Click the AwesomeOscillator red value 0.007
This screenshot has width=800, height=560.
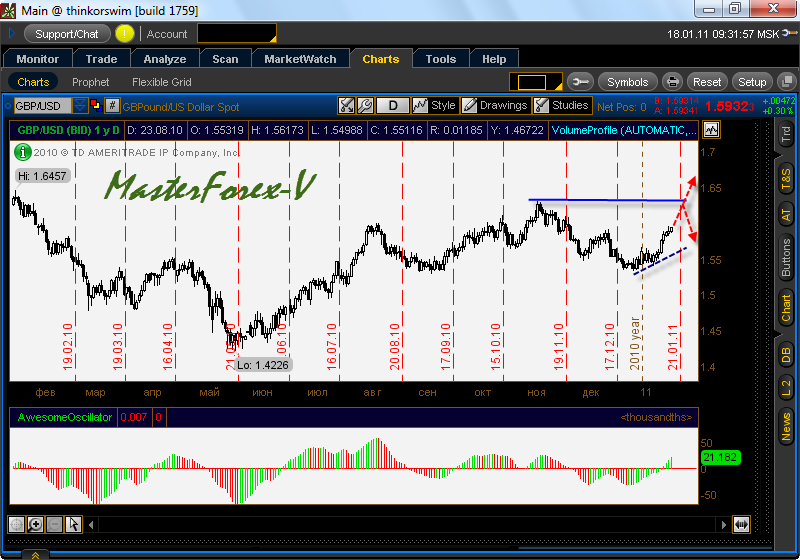pyautogui.click(x=134, y=417)
